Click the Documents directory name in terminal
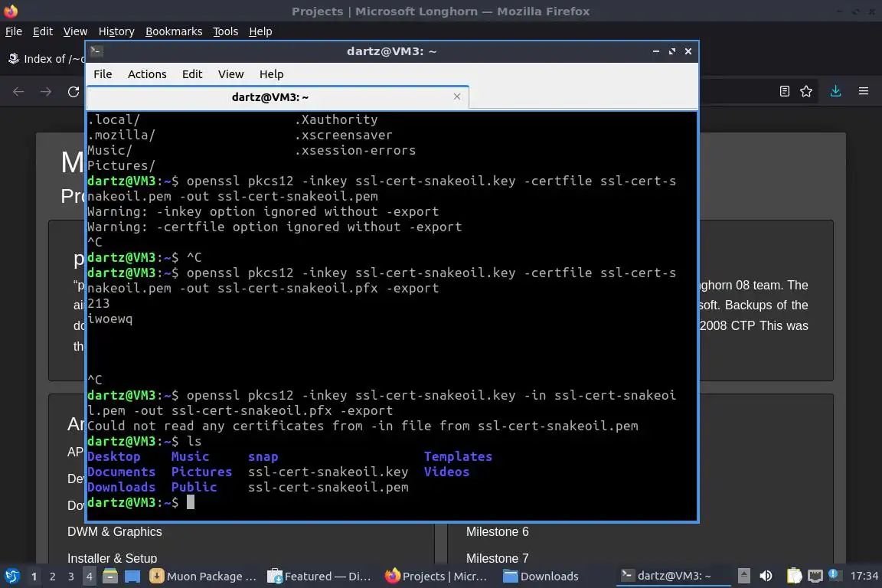Screen dimensions: 882x588 coord(121,472)
